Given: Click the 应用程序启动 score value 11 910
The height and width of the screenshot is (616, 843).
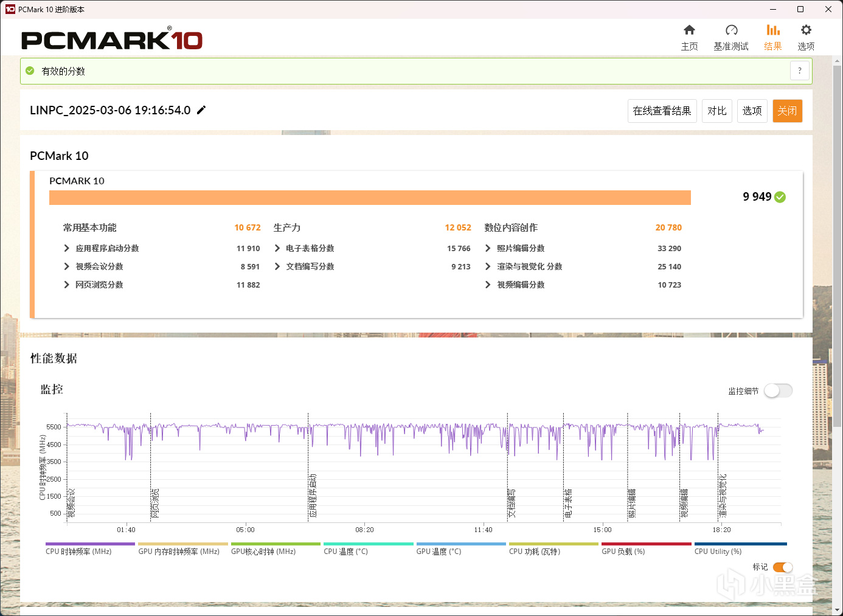Looking at the screenshot, I should 248,248.
